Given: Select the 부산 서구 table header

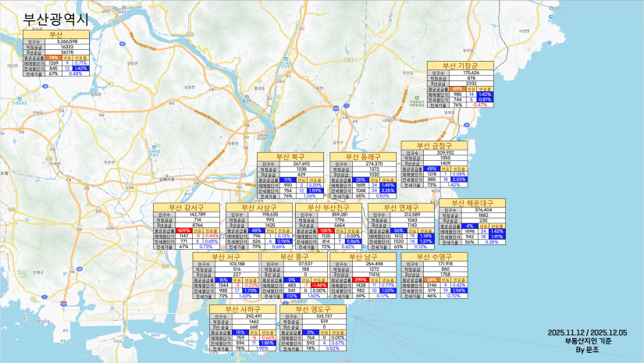Looking at the screenshot, I should point(226,257).
